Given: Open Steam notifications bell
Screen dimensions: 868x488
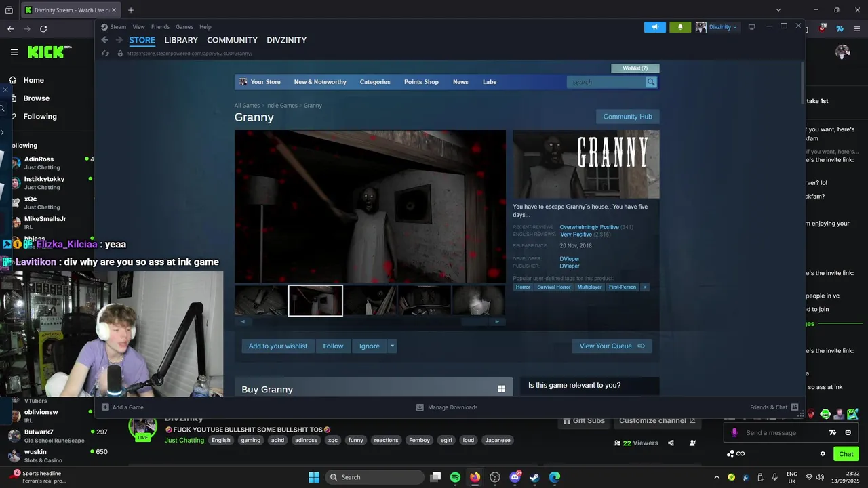Looking at the screenshot, I should point(680,27).
